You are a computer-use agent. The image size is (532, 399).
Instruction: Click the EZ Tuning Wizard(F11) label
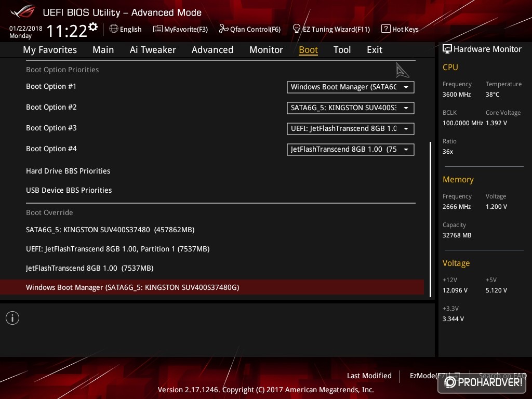click(336, 30)
